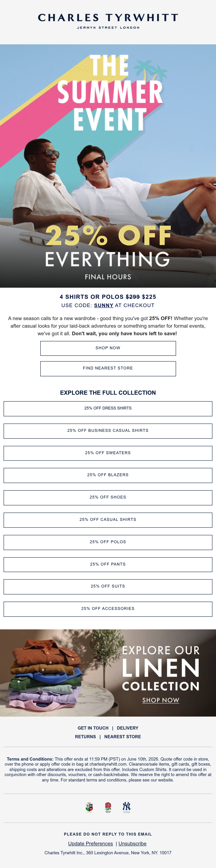Click the SUNNY promo code link

(x=104, y=305)
